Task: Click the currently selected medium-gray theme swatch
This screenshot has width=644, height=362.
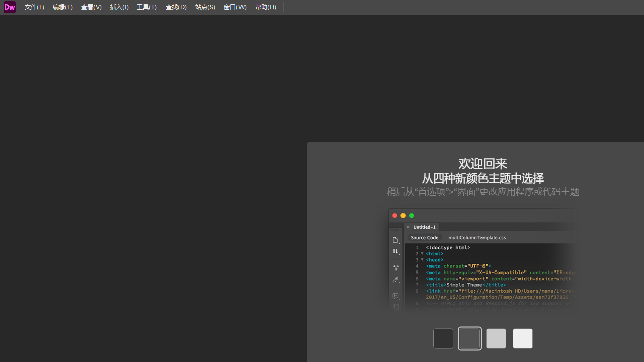Action: [x=469, y=338]
